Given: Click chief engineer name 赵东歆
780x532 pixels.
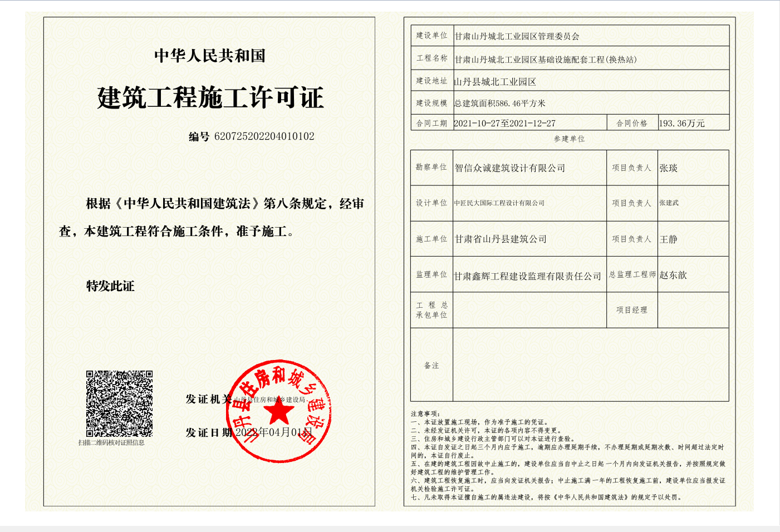Looking at the screenshot, I should pyautogui.click(x=673, y=275).
